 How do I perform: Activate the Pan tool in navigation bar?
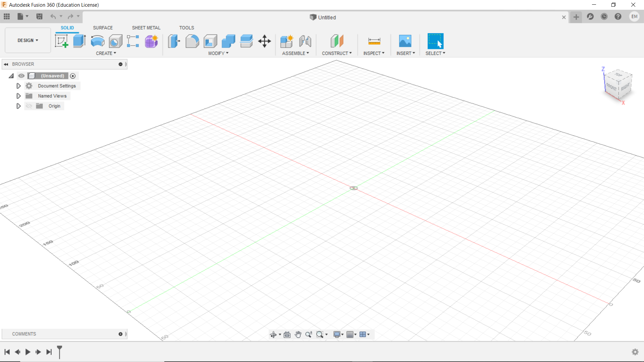pos(298,334)
